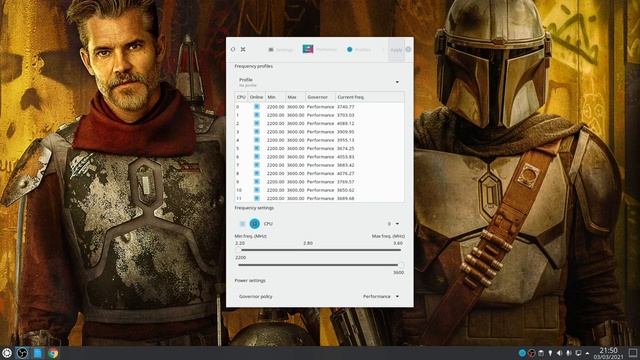The width and height of the screenshot is (640, 360).
Task: Select current frequency value 3740.77
Action: pos(346,107)
